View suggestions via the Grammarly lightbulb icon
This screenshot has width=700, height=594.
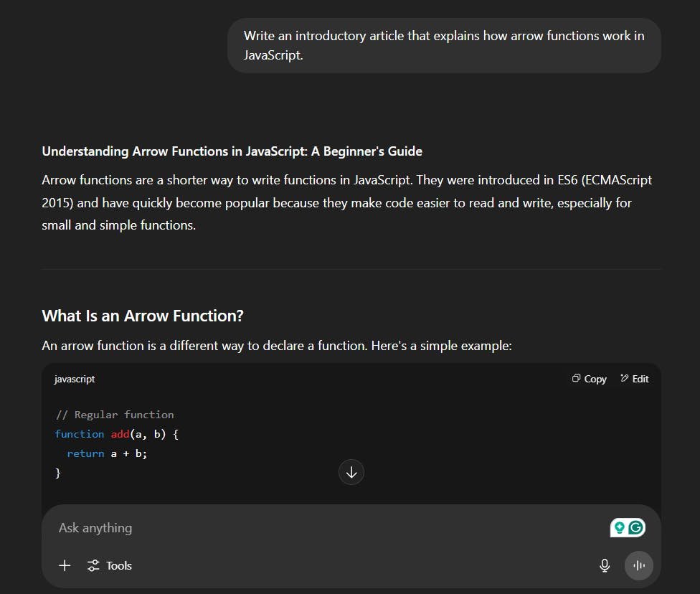point(620,527)
